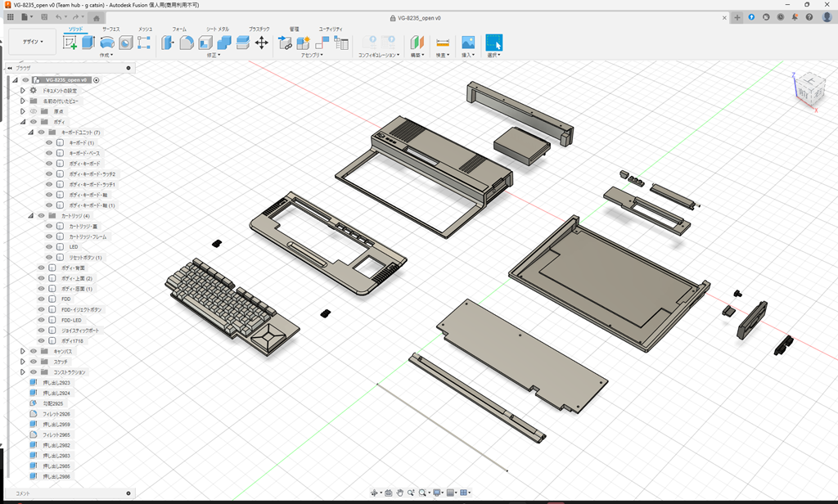
Task: Expand the スケッチ folder in the browser
Action: [22, 362]
